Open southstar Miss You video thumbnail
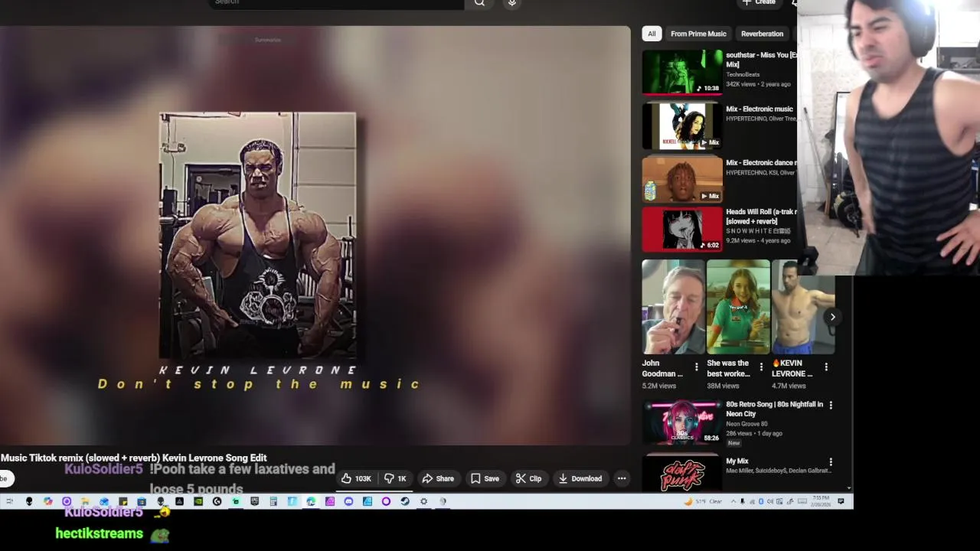Screen dimensions: 980x551 [682, 72]
